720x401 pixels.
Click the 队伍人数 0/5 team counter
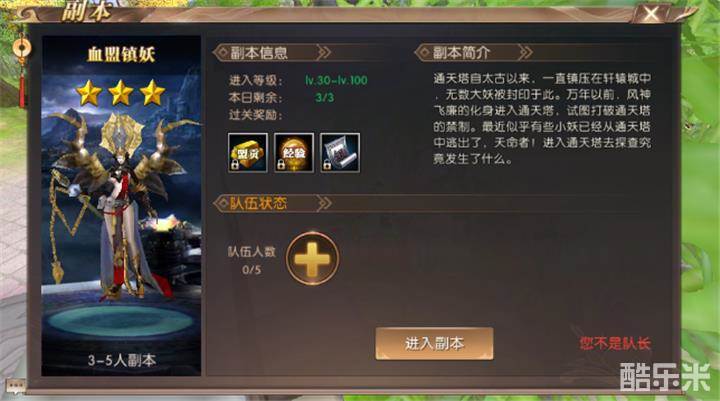[x=252, y=260]
